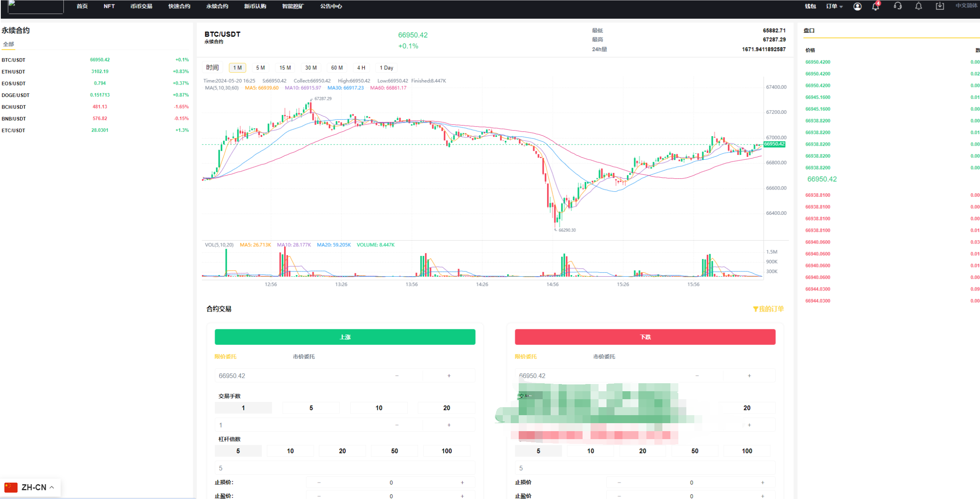Select 20 leverage in the 上涨 panel
980x499 pixels.
pyautogui.click(x=342, y=451)
